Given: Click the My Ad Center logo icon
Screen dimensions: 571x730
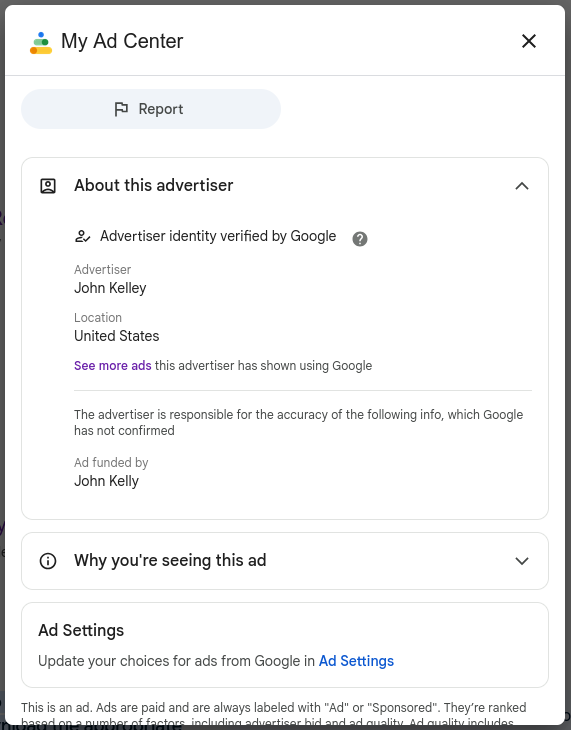Looking at the screenshot, I should point(41,43).
